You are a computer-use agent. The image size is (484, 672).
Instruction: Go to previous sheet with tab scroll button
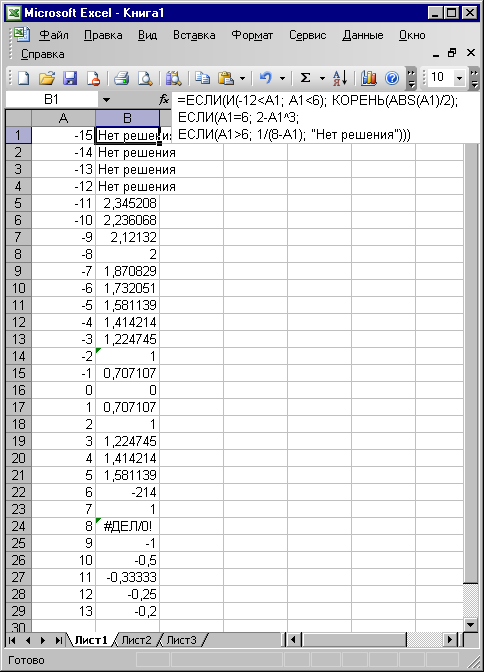(28, 640)
